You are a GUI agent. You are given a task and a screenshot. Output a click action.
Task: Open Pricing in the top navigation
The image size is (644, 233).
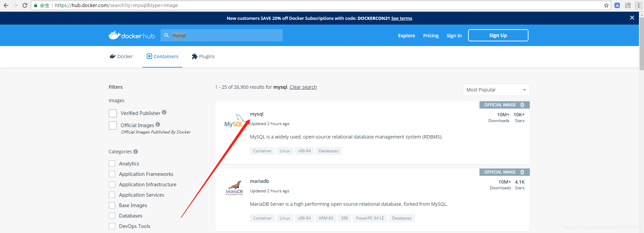point(431,36)
